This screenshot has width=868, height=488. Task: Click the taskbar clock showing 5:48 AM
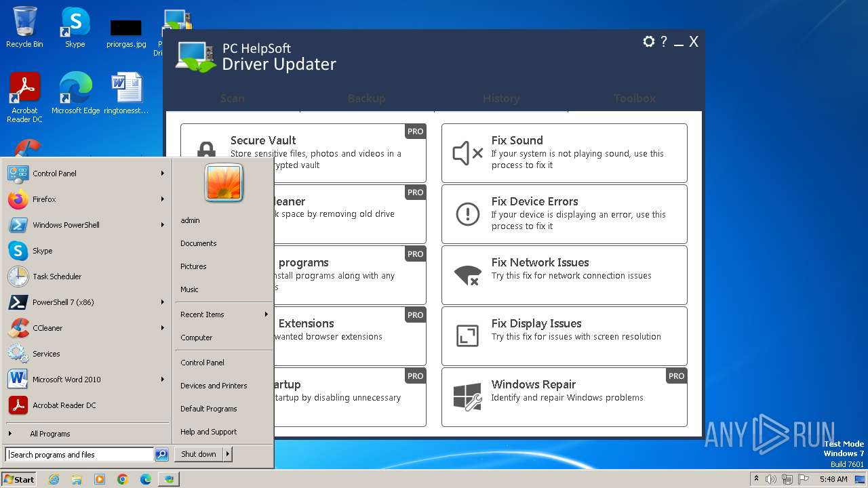(x=833, y=479)
